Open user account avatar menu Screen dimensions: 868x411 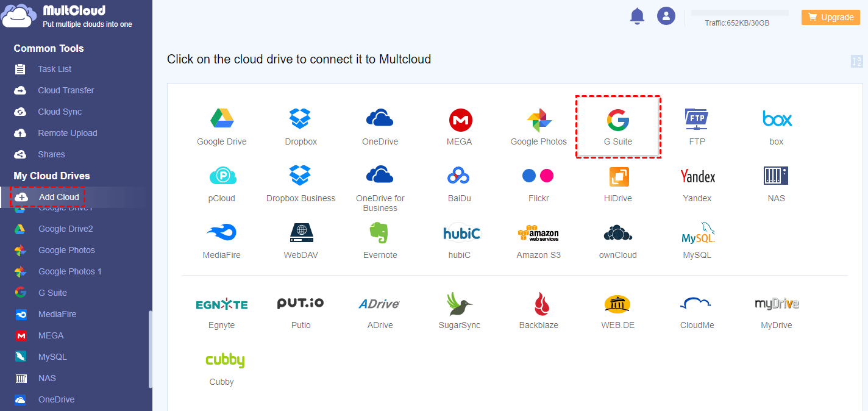pyautogui.click(x=666, y=16)
